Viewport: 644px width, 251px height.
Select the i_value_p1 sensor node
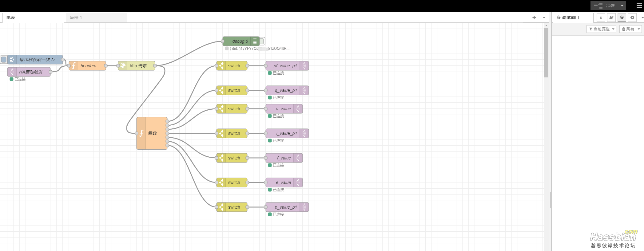point(287,133)
